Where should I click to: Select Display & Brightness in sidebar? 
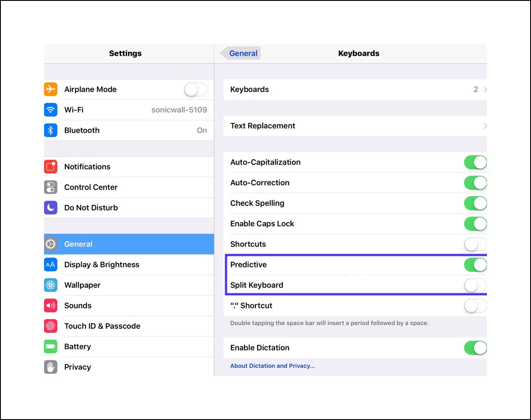[102, 264]
